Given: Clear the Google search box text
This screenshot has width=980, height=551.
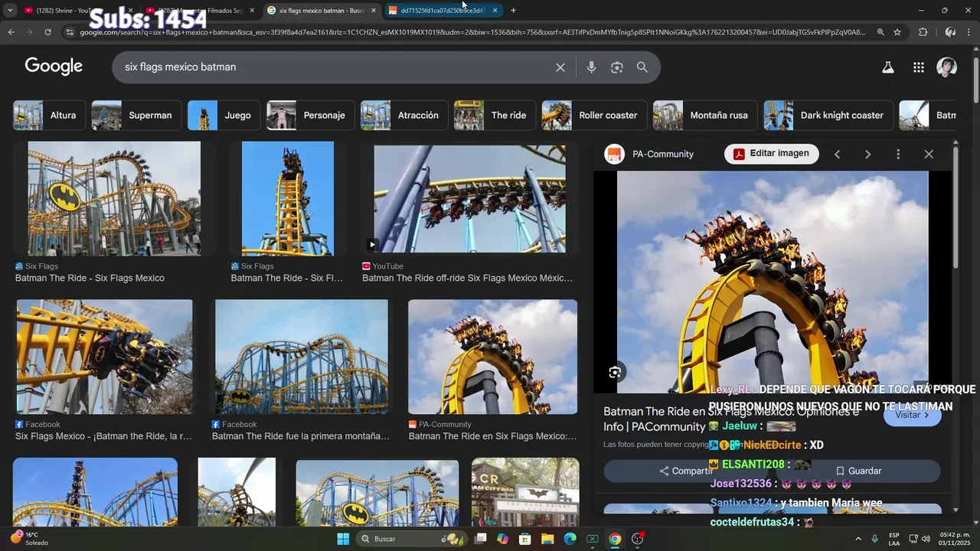Looking at the screenshot, I should point(560,67).
